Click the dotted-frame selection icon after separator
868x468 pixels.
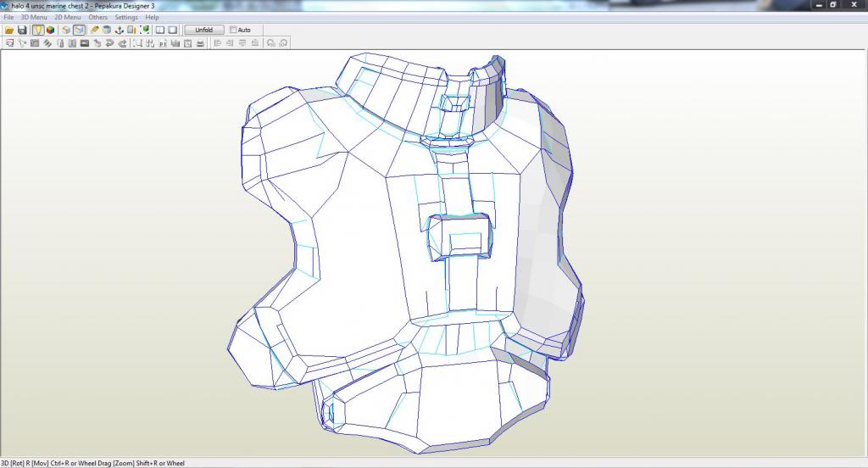(x=137, y=43)
